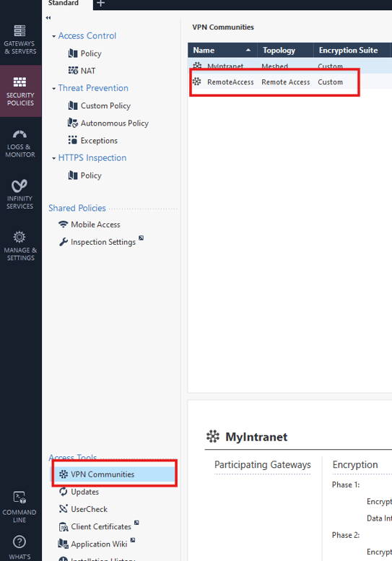Select the RemoteAccess community row
This screenshot has height=561, width=392.
[x=274, y=82]
